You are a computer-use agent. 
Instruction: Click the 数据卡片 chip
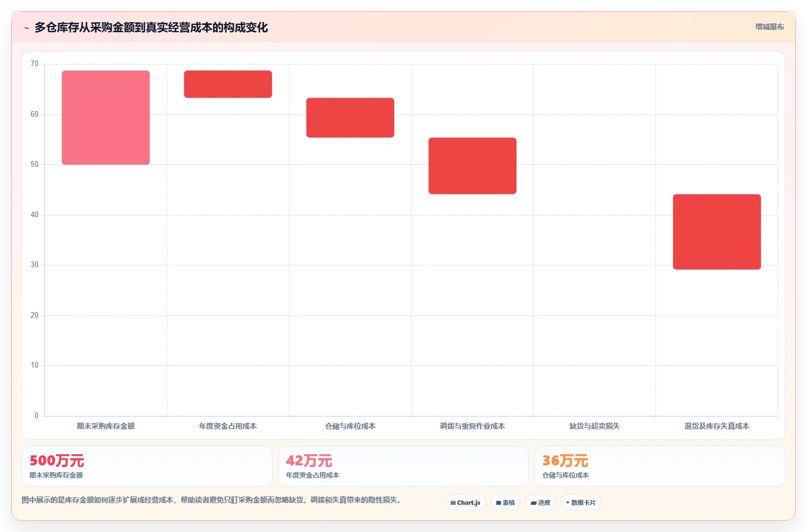pyautogui.click(x=581, y=503)
